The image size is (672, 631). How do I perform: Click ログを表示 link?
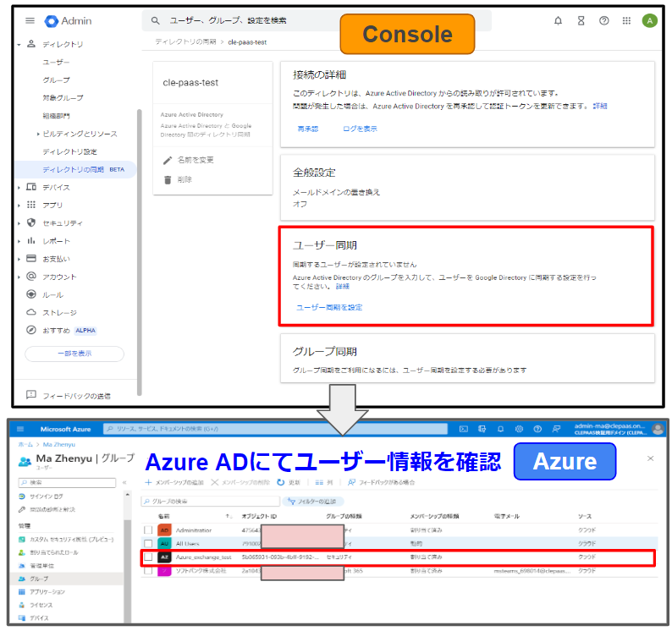point(360,129)
